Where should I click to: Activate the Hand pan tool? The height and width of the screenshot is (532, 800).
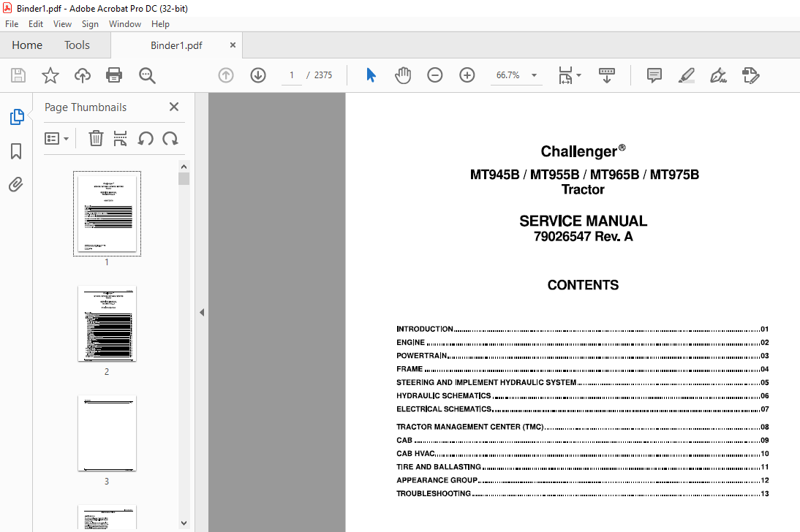(402, 75)
